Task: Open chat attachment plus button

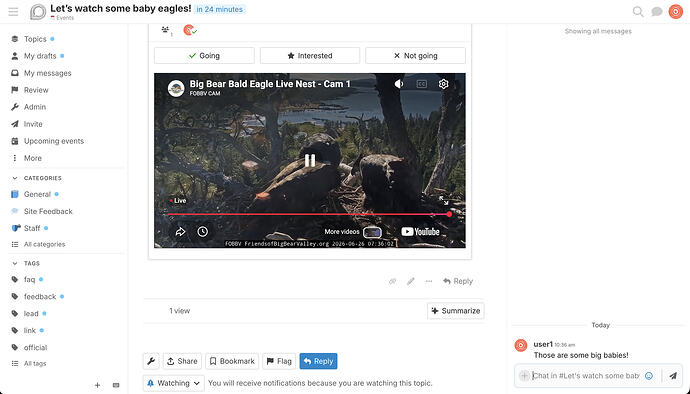Action: click(x=524, y=376)
